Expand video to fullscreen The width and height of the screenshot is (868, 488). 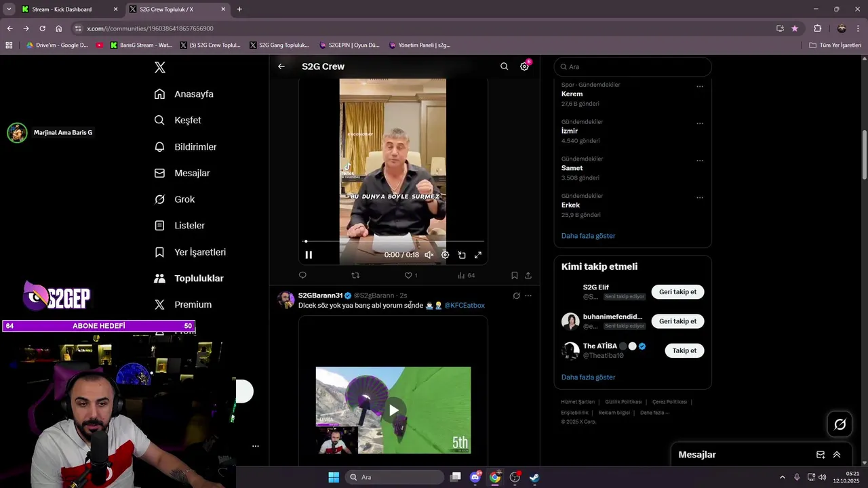(478, 255)
